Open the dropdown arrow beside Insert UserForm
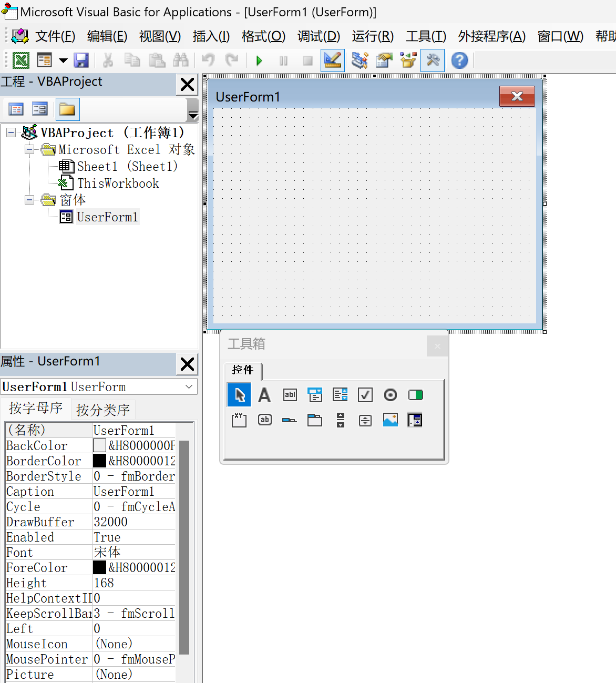 point(63,60)
